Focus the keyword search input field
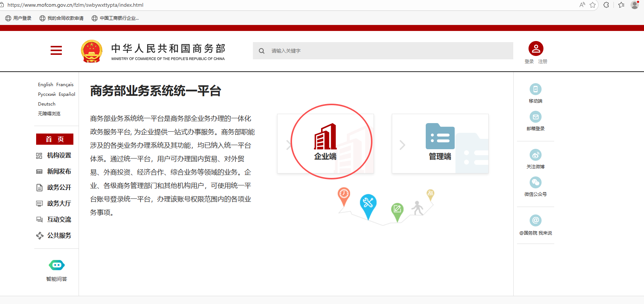 point(387,51)
